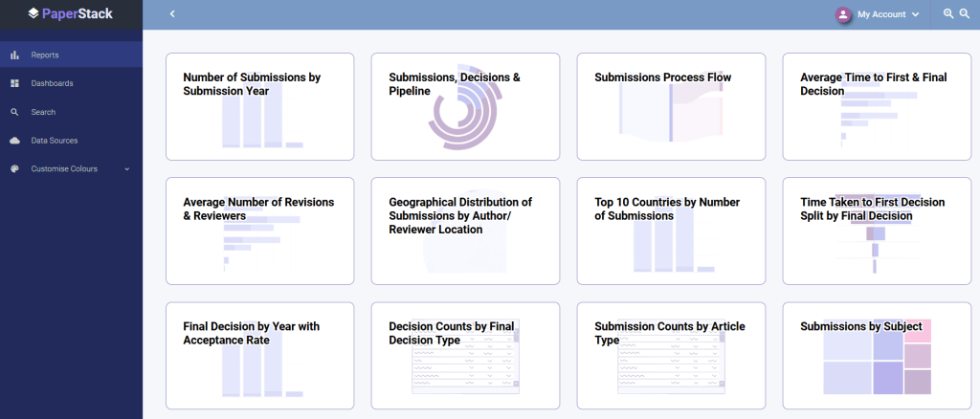Open Top 10 Countries by Submissions report
The height and width of the screenshot is (419, 980).
pos(671,231)
